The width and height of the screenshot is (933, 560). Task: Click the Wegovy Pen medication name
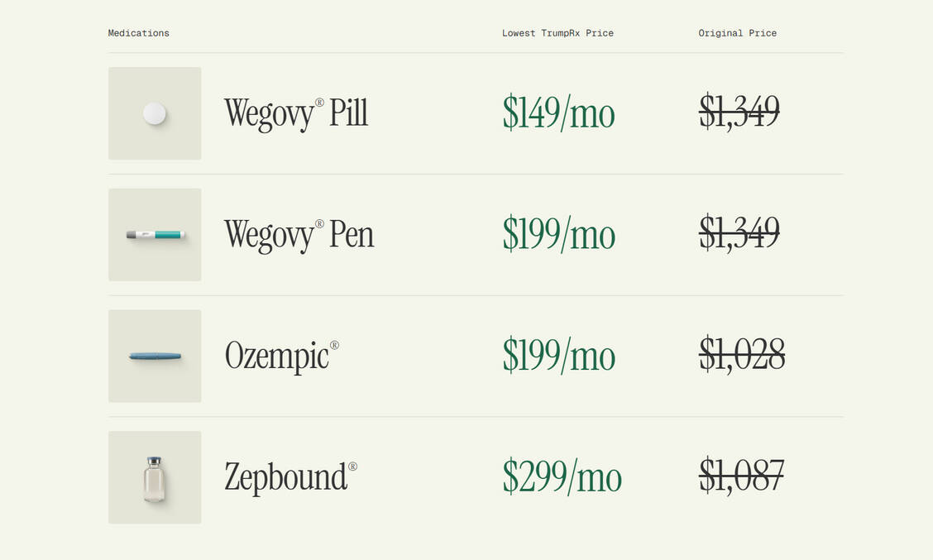(x=299, y=235)
